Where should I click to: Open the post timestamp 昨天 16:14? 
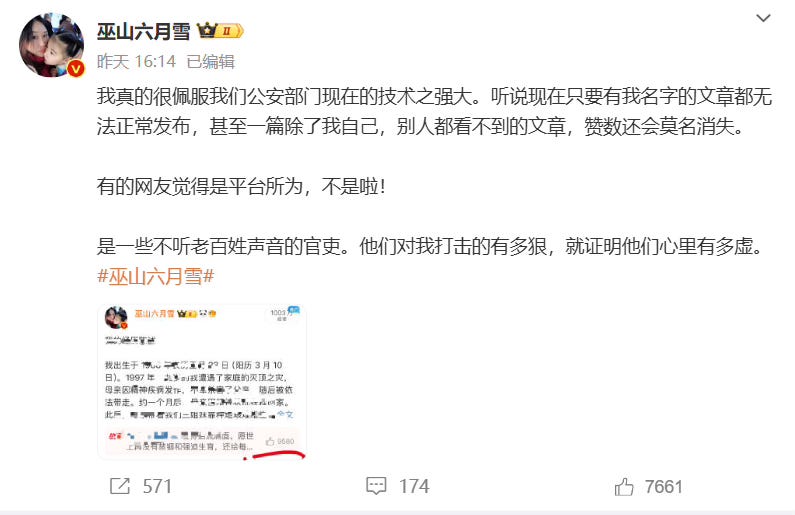(136, 62)
